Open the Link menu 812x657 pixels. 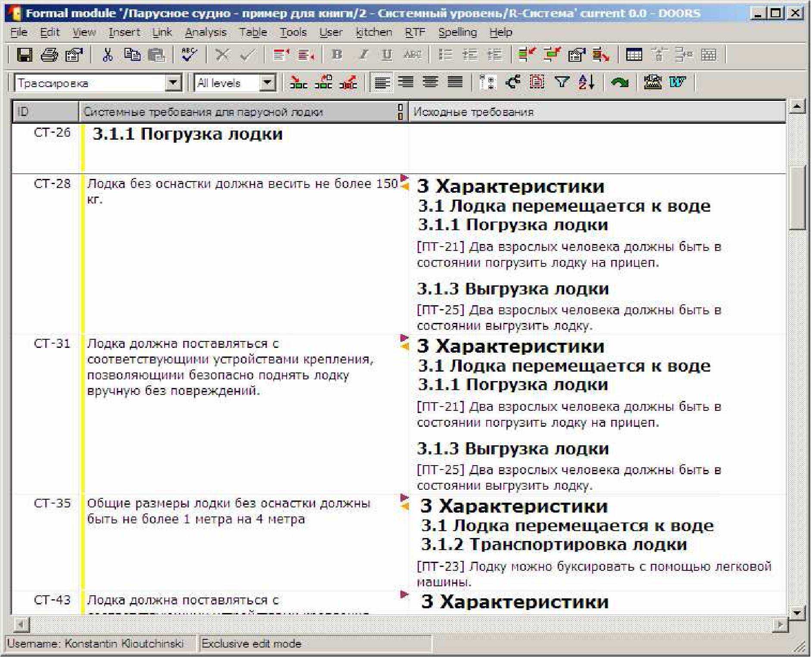tap(162, 32)
